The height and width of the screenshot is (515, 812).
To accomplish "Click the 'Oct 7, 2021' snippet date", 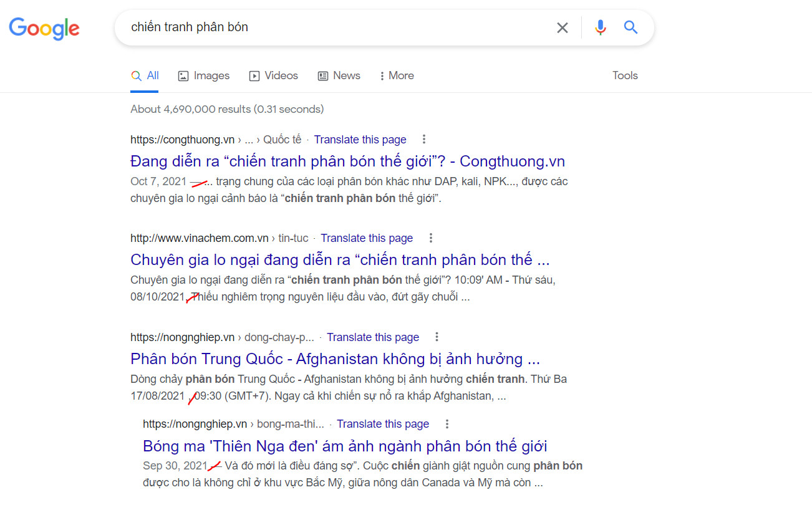I will pyautogui.click(x=158, y=181).
